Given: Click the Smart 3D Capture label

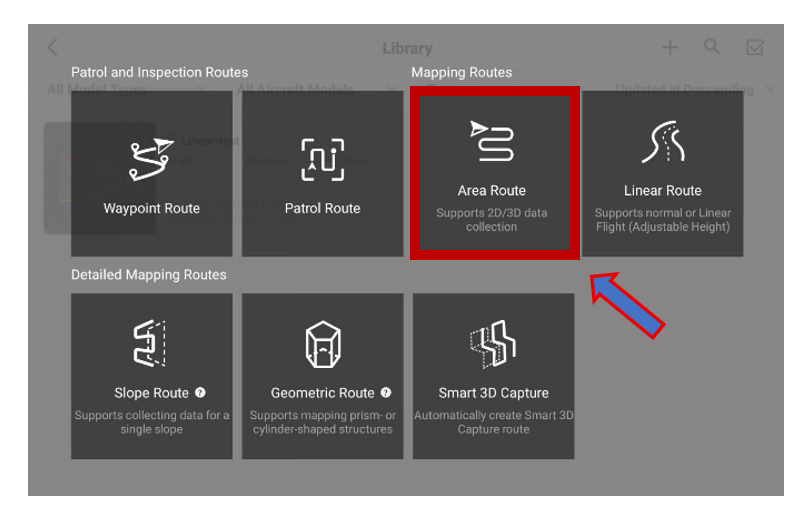Looking at the screenshot, I should coord(493,393).
